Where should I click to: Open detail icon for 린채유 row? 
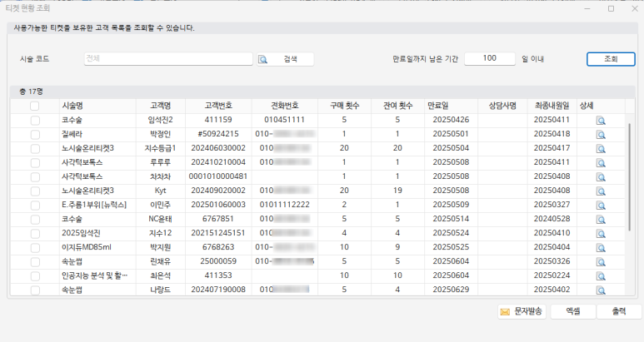(x=601, y=262)
